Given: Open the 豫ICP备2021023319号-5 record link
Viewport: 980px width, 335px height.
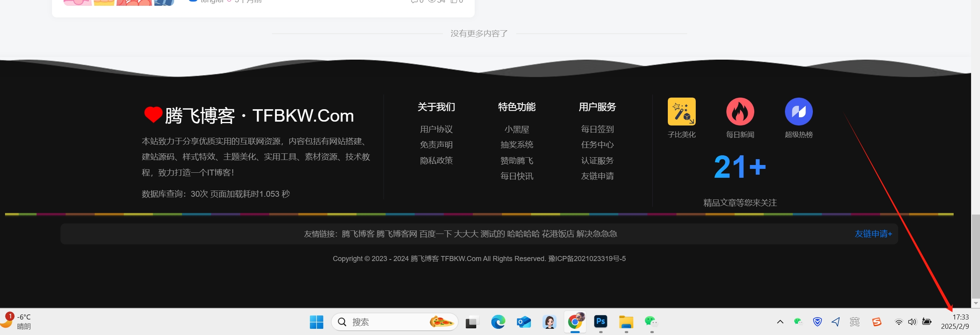Looking at the screenshot, I should point(587,259).
